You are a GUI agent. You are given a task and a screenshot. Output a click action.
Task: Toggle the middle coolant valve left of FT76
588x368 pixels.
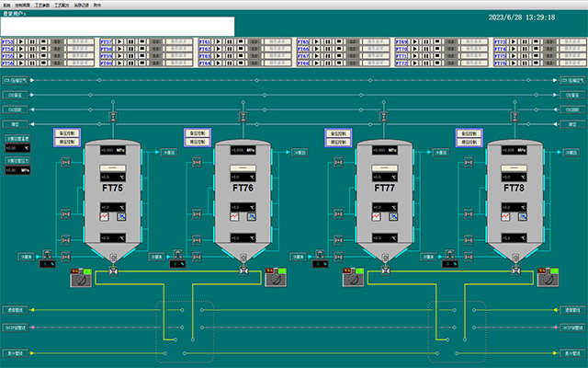point(197,214)
